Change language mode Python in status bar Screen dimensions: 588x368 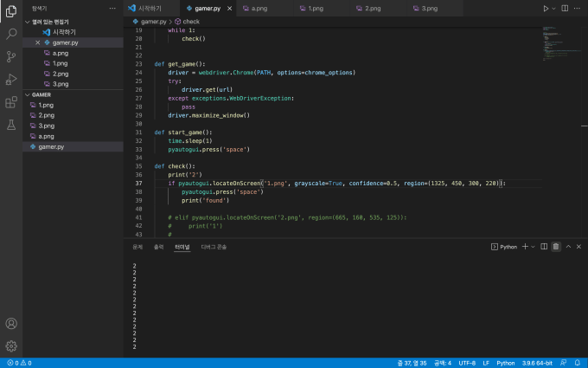click(x=506, y=363)
